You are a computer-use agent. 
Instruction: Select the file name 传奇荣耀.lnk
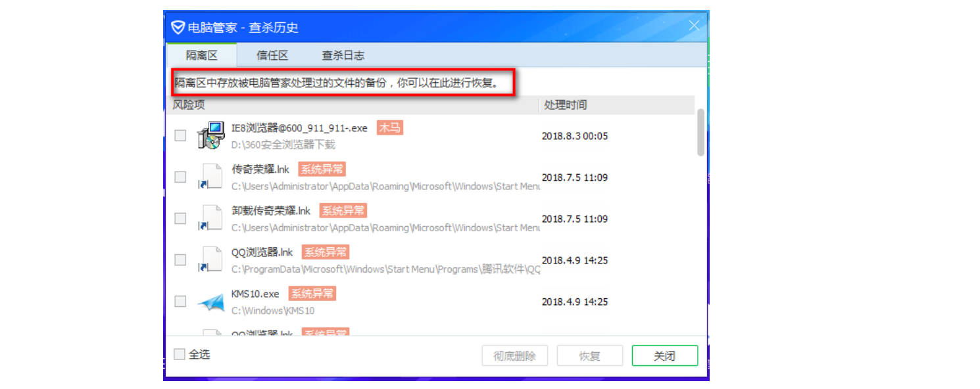pyautogui.click(x=260, y=170)
